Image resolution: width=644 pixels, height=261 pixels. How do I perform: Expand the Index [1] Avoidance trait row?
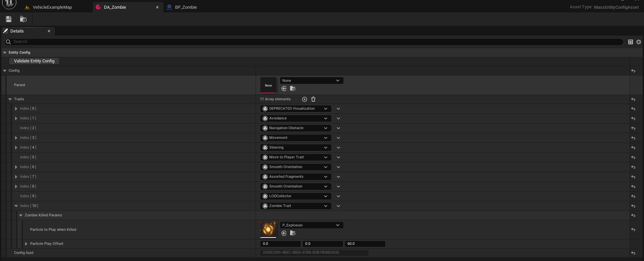point(16,118)
